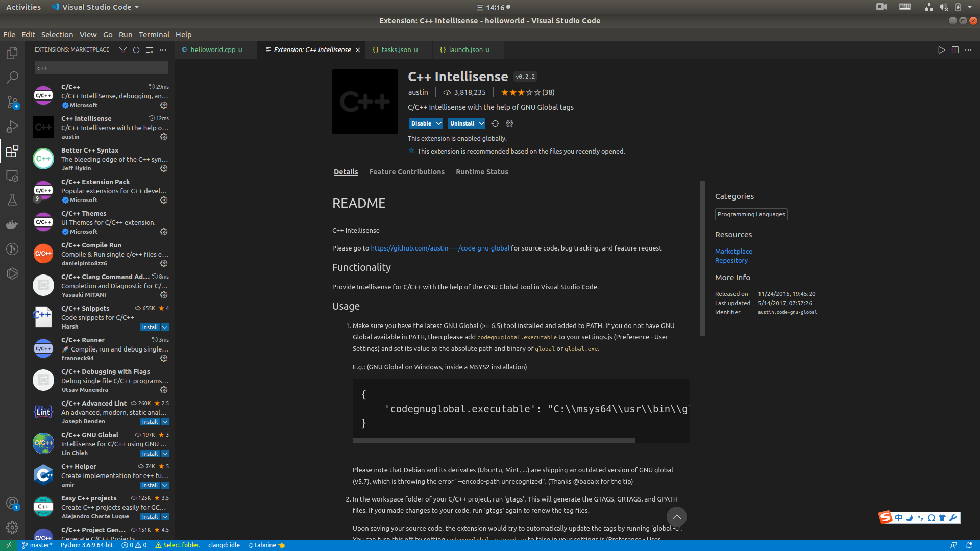Click tabnine indicator in status bar
Image resolution: width=980 pixels, height=551 pixels.
click(266, 545)
